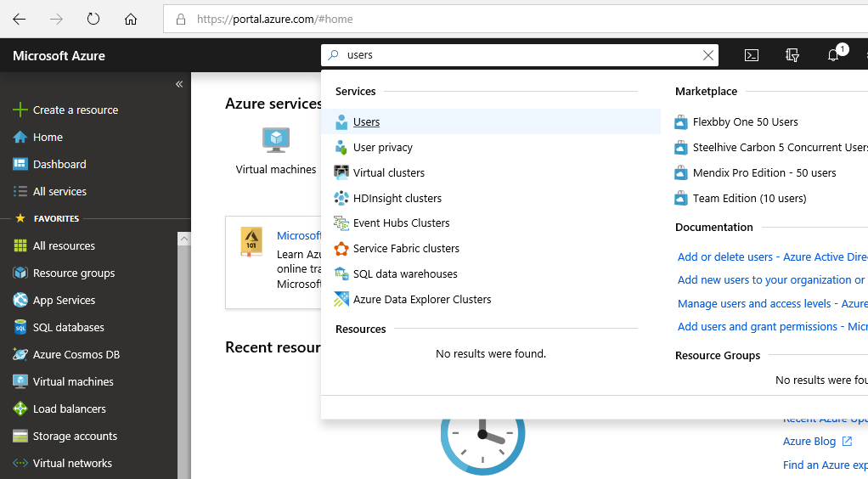Image resolution: width=868 pixels, height=479 pixels.
Task: Open 'Add users and grant permissions' doc
Action: pos(772,327)
